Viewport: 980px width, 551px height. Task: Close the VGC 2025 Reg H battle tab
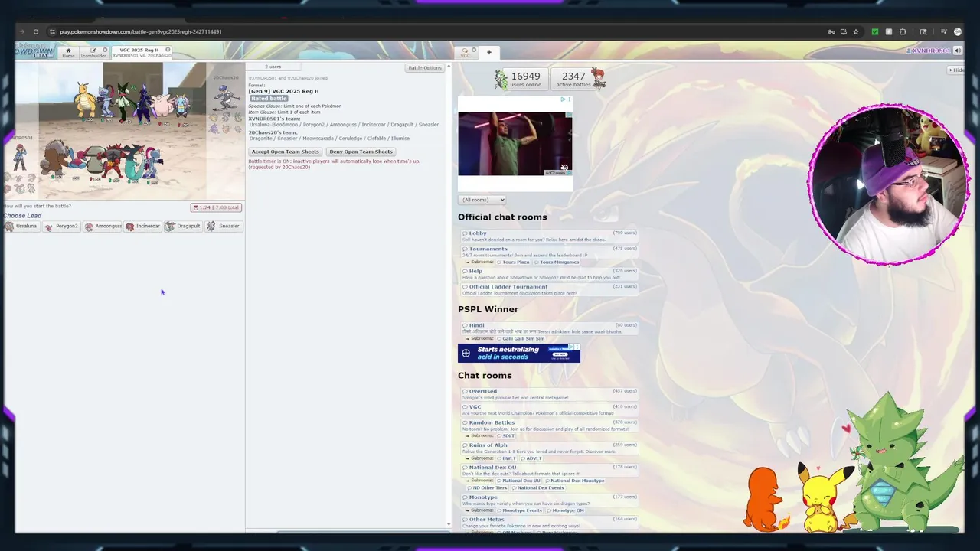point(168,50)
